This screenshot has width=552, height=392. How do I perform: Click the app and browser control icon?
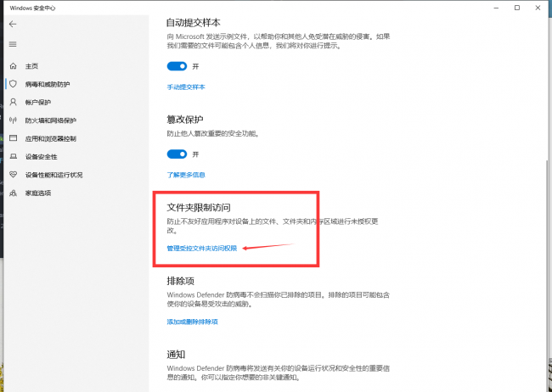tap(13, 138)
